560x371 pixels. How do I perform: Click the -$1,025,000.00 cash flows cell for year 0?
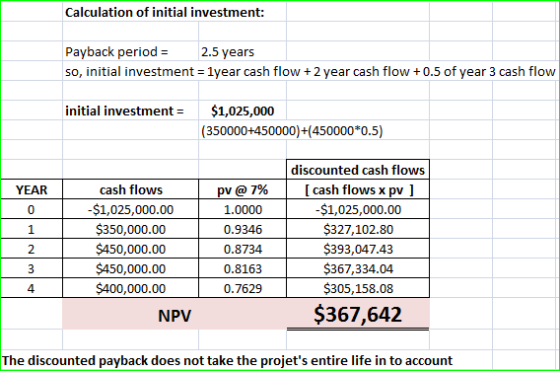point(131,209)
